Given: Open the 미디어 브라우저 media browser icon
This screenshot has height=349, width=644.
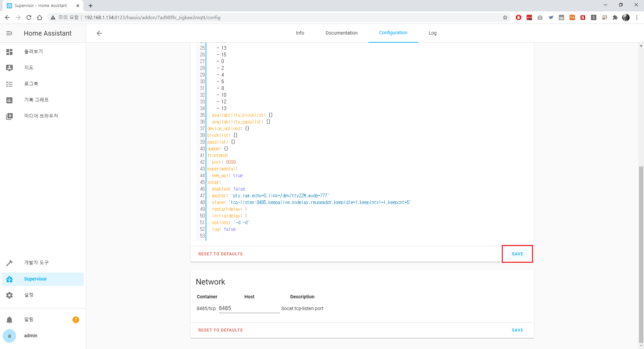Looking at the screenshot, I should click(x=9, y=116).
